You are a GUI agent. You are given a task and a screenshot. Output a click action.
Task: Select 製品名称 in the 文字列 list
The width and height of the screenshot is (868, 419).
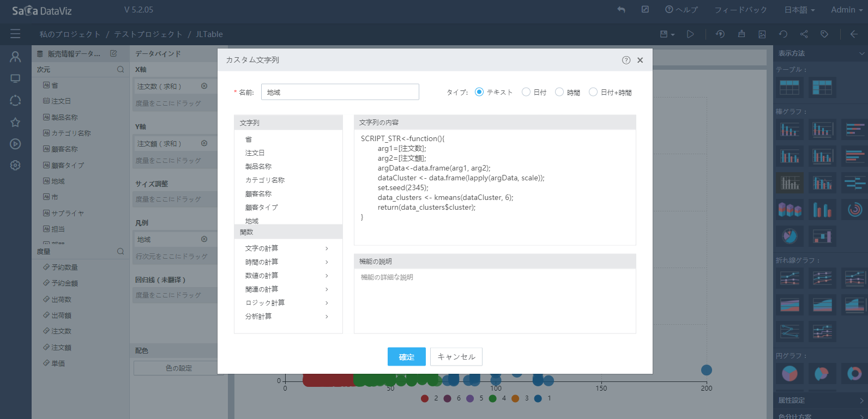pyautogui.click(x=258, y=167)
